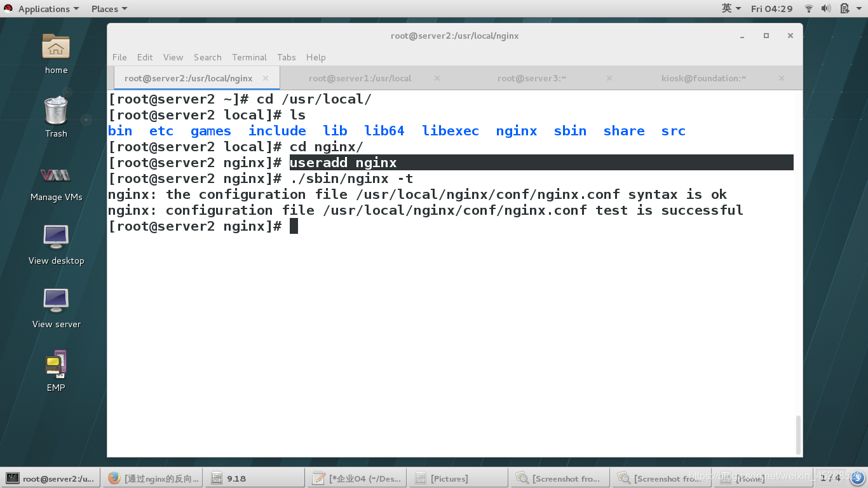Open the first Screenshot window in taskbar
The width and height of the screenshot is (868, 488).
(x=559, y=478)
